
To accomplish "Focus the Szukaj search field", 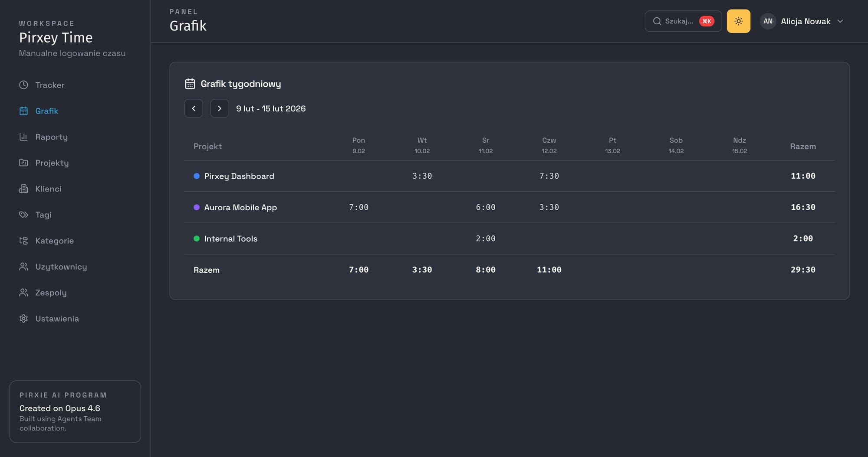I will click(683, 21).
